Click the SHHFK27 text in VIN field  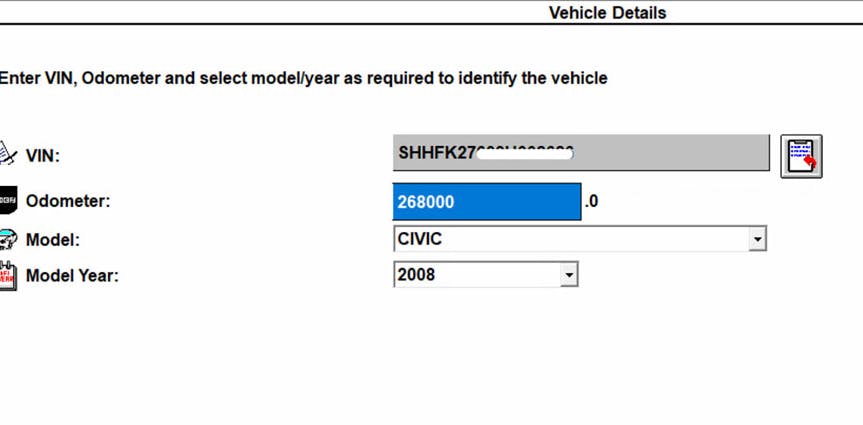437,152
